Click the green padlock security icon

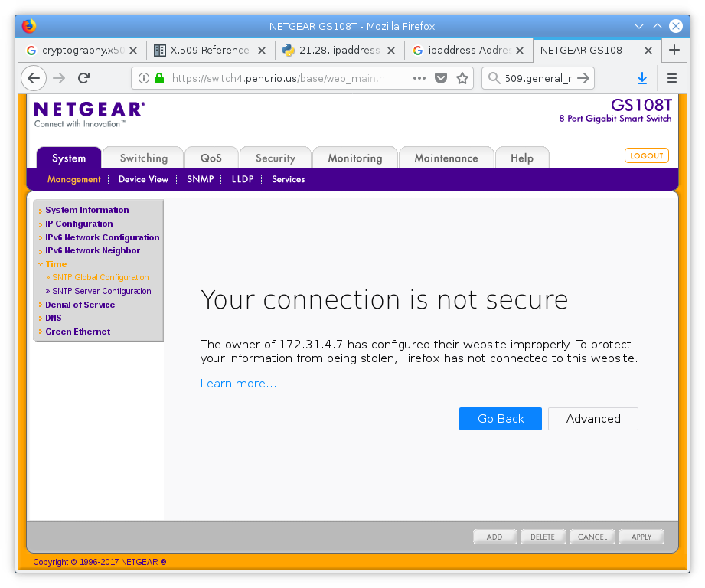(x=159, y=78)
